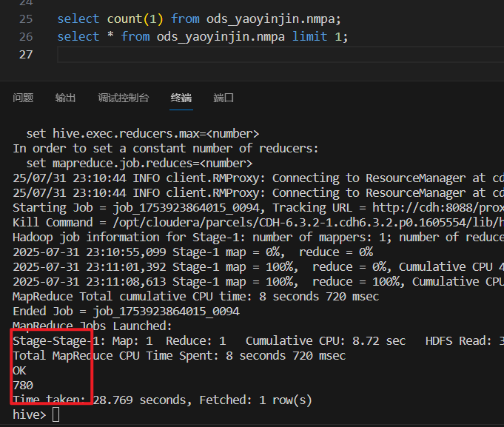Click the OK output line in terminal

[19, 370]
